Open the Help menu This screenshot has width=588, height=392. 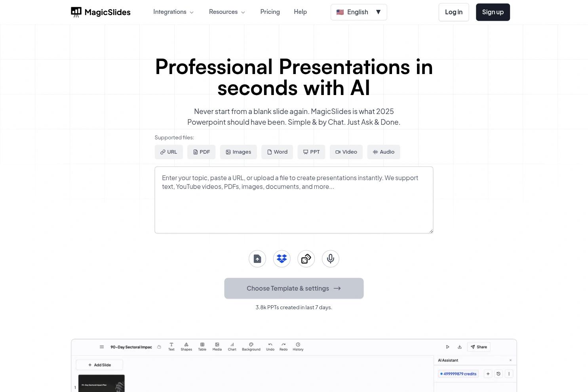[300, 12]
